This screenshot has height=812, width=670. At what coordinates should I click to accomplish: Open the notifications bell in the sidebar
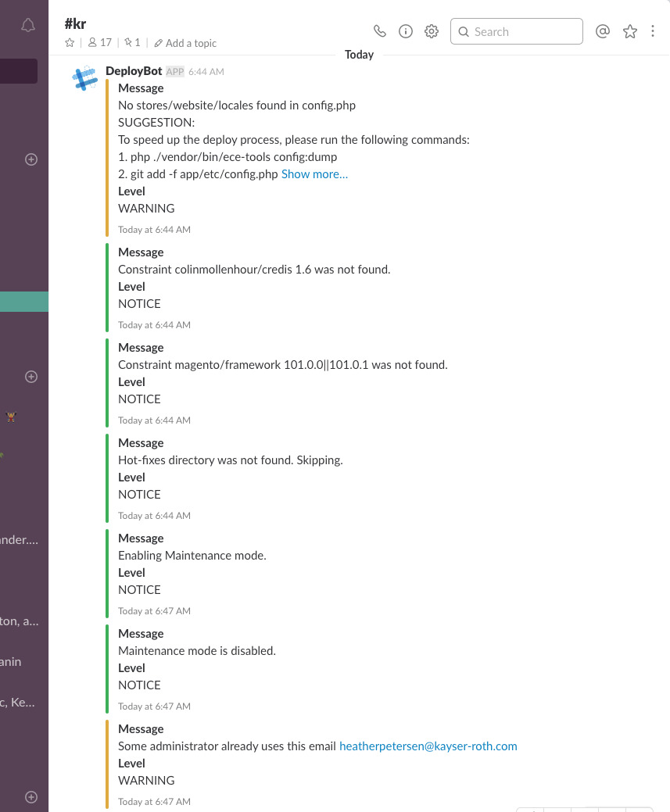(x=28, y=25)
